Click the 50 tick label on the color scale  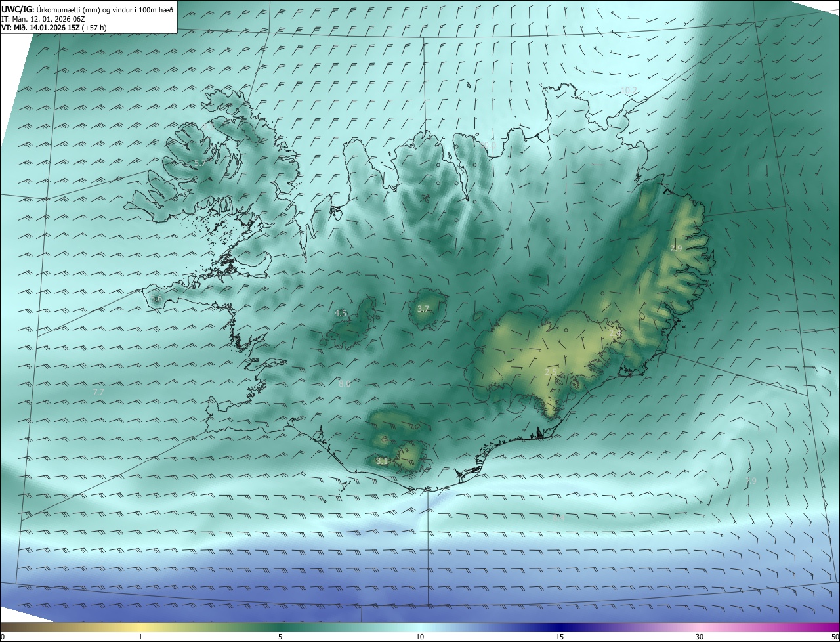pos(835,637)
